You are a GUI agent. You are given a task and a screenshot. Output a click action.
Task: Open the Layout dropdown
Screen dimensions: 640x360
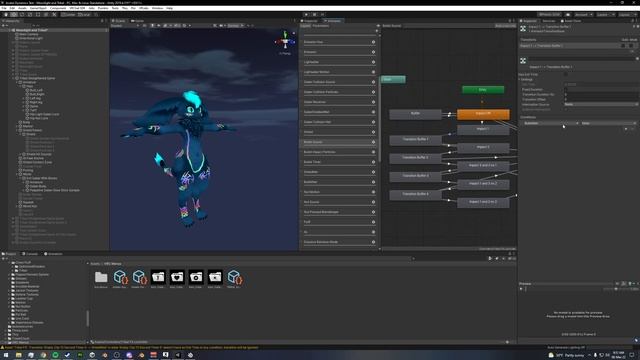point(627,14)
